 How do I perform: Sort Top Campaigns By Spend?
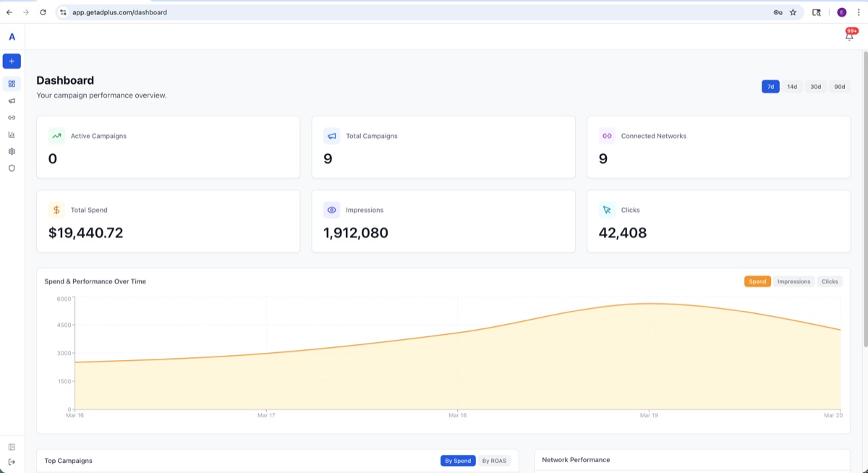click(458, 461)
